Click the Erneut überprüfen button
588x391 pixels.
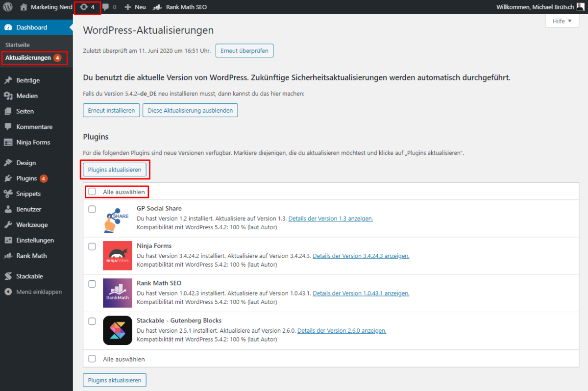[x=245, y=50]
